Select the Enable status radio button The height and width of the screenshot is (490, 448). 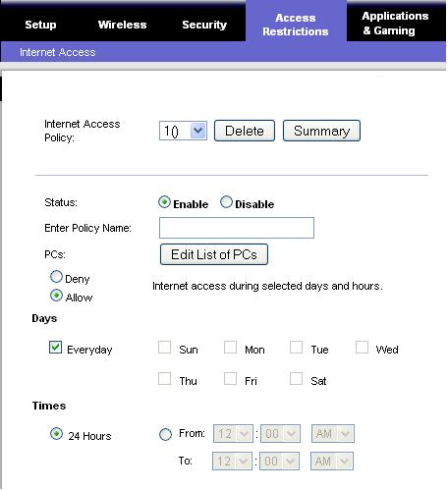pyautogui.click(x=164, y=202)
